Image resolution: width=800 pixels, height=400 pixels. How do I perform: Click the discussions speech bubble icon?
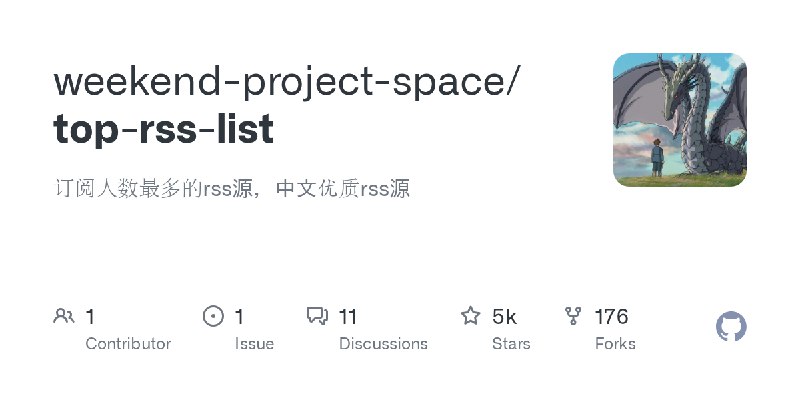[317, 316]
